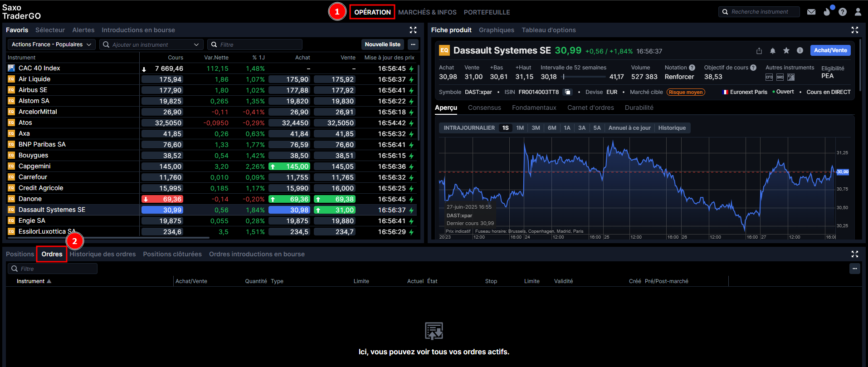The image size is (868, 367).
Task: Open the instrument info icon
Action: [800, 51]
